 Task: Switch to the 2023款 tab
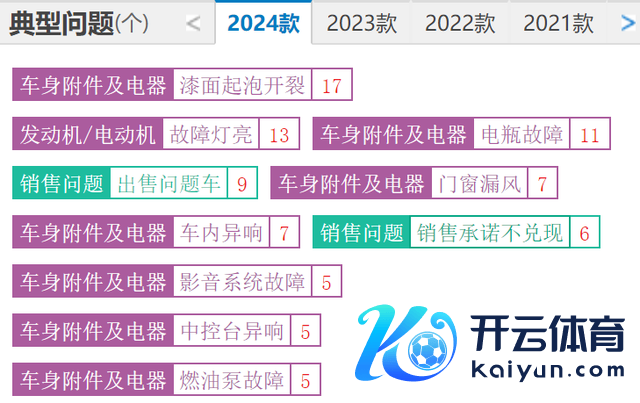click(x=361, y=23)
